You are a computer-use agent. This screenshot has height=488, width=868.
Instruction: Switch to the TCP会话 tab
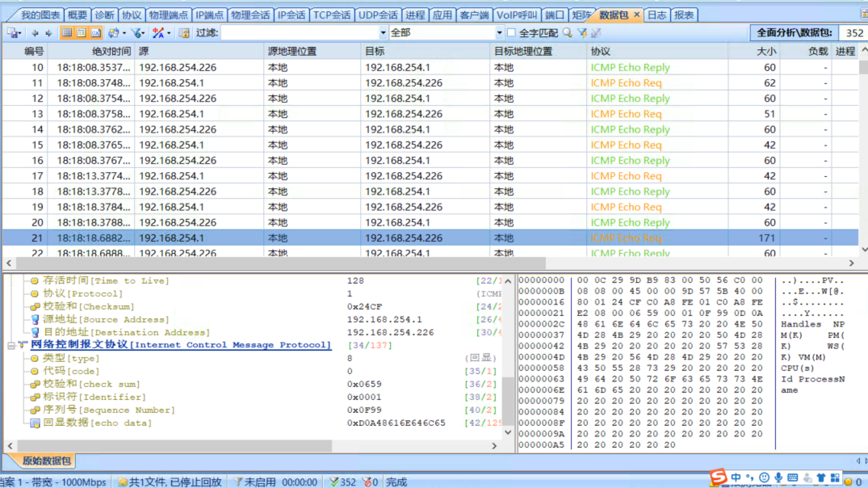[332, 15]
